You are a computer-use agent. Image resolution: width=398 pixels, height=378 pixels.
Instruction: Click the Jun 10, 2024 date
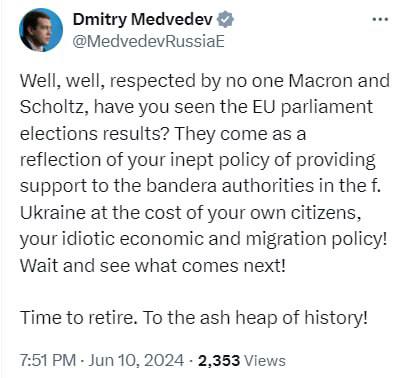tap(136, 361)
